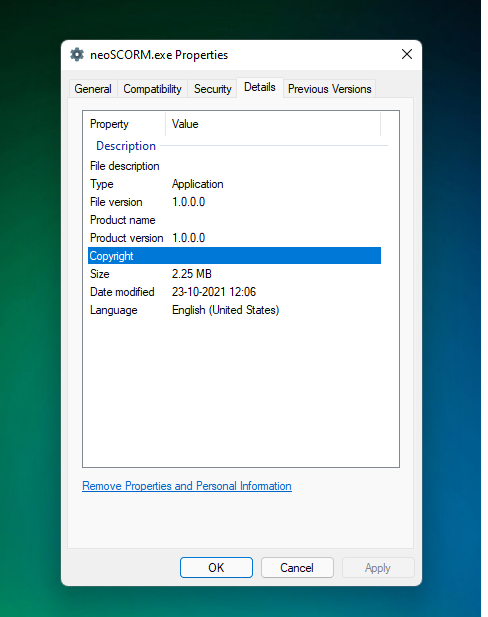Select the Language property row
Screen dimensions: 488x617
[235, 310]
